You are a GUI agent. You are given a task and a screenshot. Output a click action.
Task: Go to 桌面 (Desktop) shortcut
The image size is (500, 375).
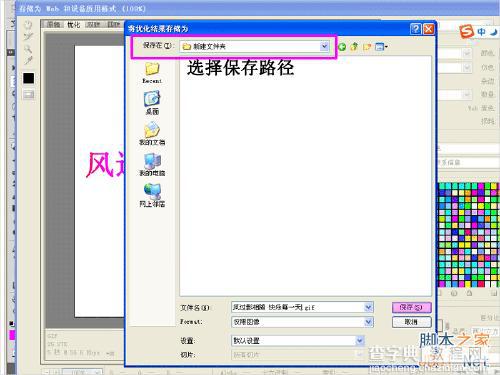152,103
